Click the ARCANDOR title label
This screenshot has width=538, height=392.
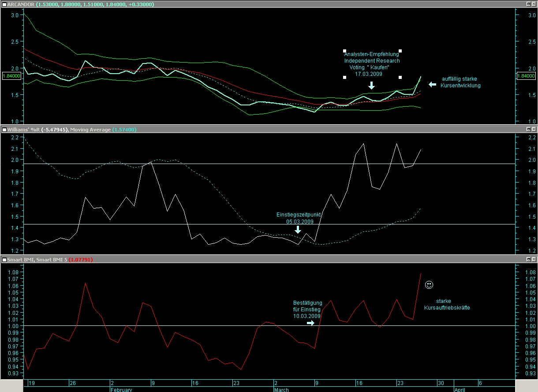point(21,4)
